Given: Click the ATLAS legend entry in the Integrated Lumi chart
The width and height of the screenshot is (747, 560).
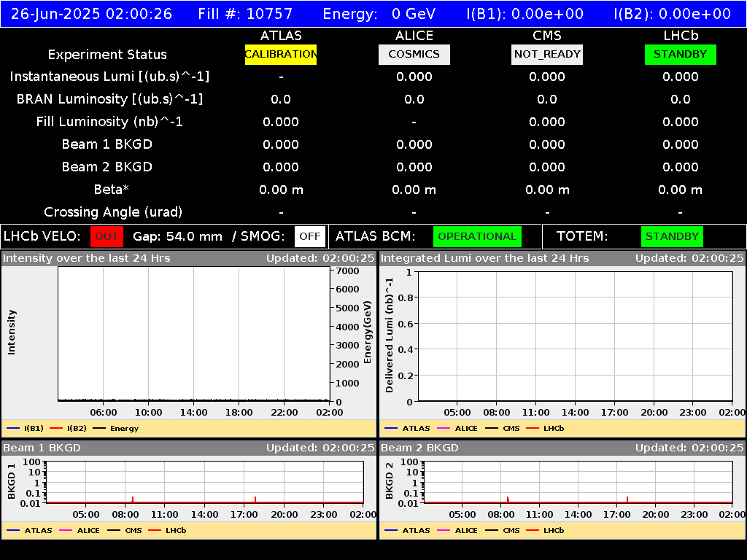Looking at the screenshot, I should click(x=407, y=429).
